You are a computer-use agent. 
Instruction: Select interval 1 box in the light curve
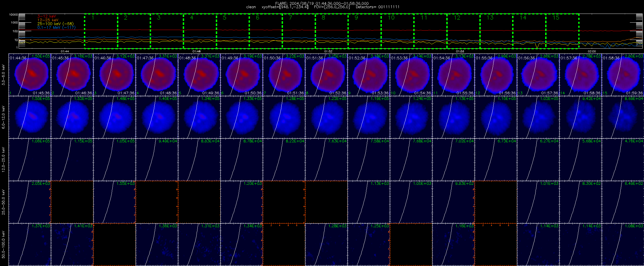[x=101, y=31]
